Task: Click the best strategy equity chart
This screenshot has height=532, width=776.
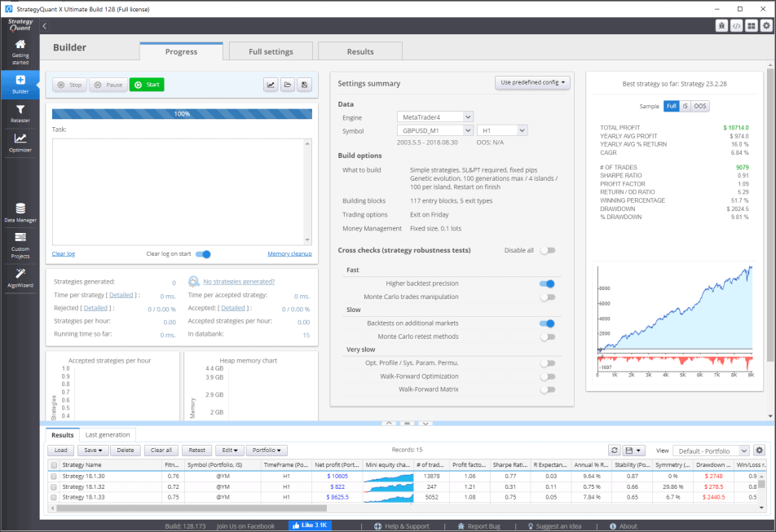Action: 675,320
